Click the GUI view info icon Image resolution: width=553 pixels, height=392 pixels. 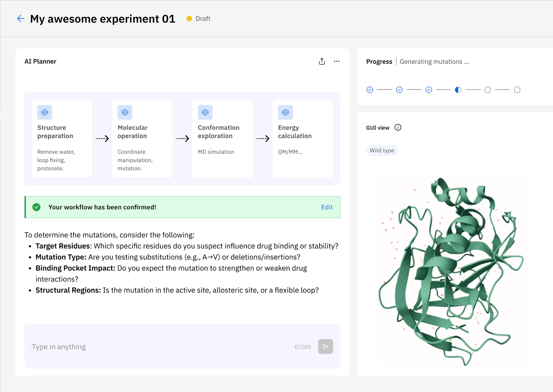click(398, 127)
